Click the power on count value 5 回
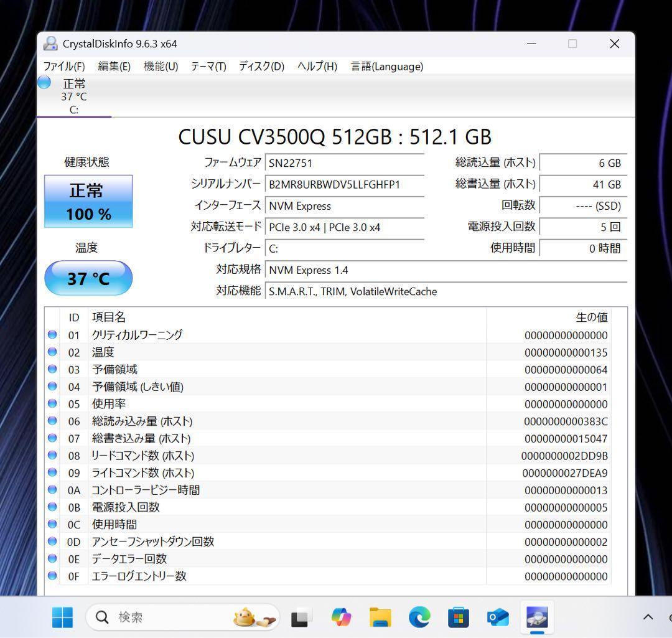Screen dimensions: 672x638 click(583, 227)
